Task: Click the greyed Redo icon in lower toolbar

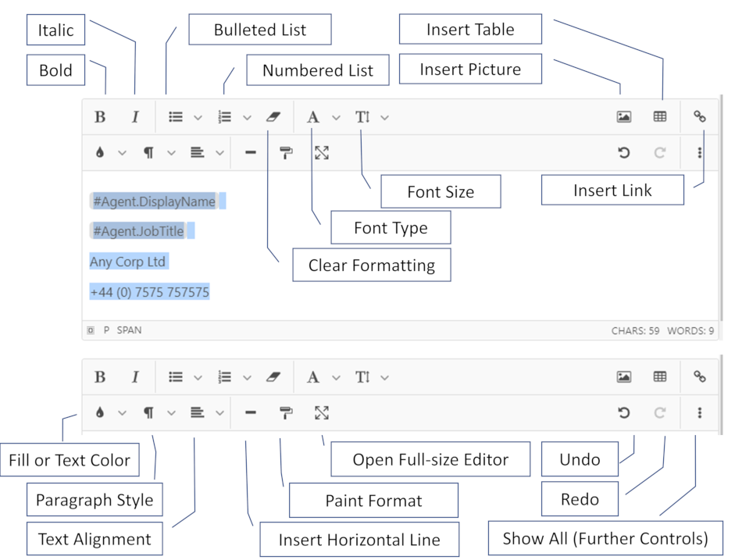Action: (660, 412)
